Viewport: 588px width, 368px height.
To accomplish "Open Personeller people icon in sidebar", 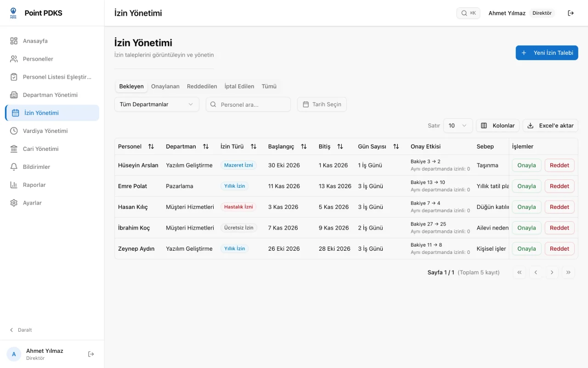I will click(x=14, y=59).
